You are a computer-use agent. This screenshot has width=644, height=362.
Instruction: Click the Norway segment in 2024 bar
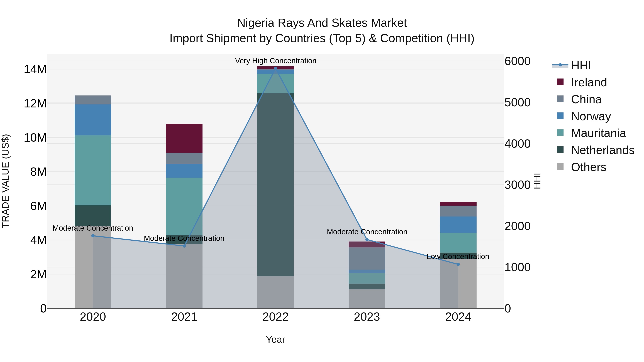point(458,225)
